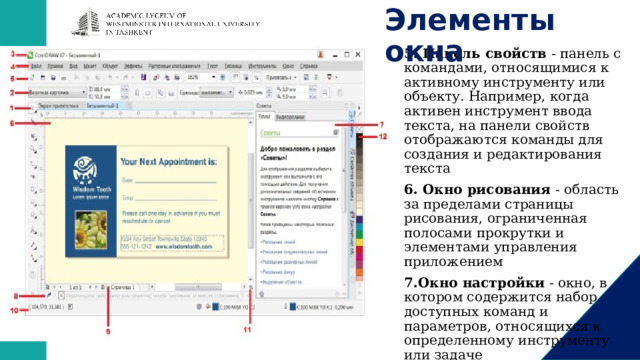Open the Растровые изображения menu
Image resolution: width=640 pixels, height=360 pixels.
tap(174, 66)
